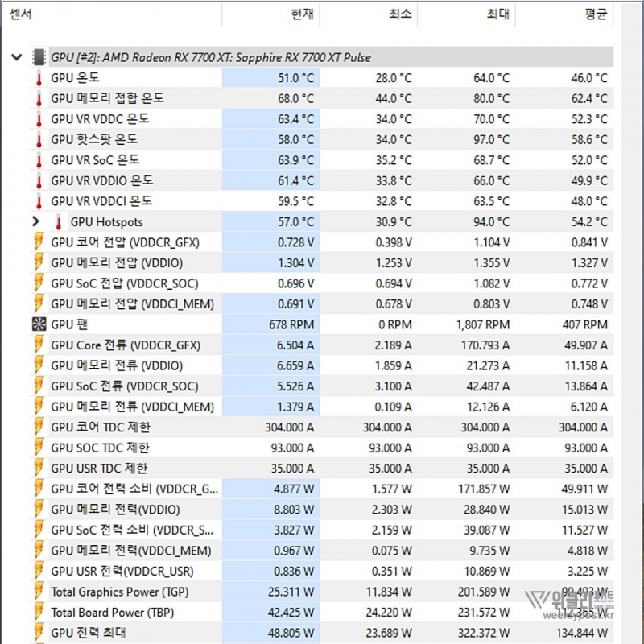Click lightning icon beside Total Graphics Power (TGP)
The width and height of the screenshot is (644, 644).
click(x=38, y=592)
